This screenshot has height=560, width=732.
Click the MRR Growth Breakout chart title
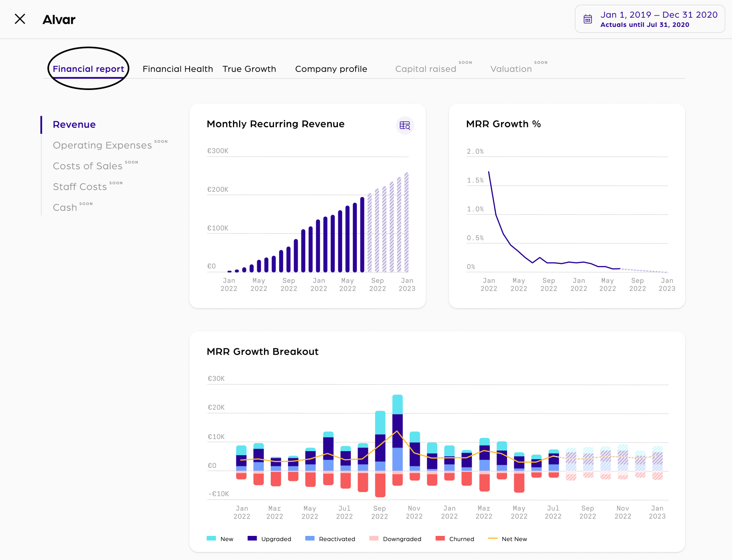click(263, 352)
